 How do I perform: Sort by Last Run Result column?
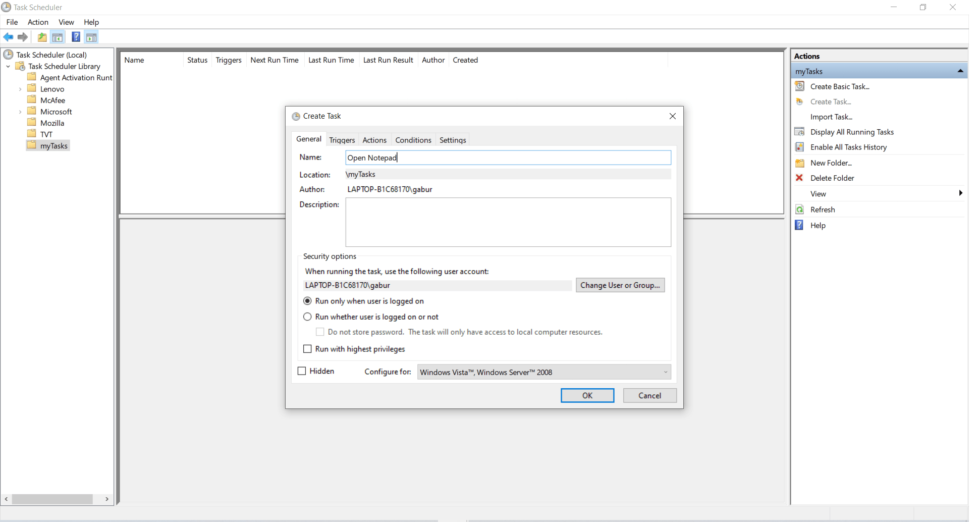tap(388, 60)
